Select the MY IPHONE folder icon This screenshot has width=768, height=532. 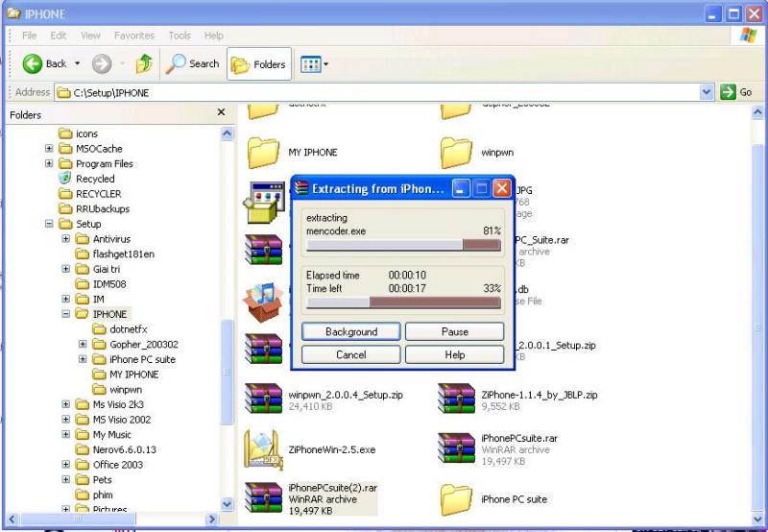pos(263,153)
